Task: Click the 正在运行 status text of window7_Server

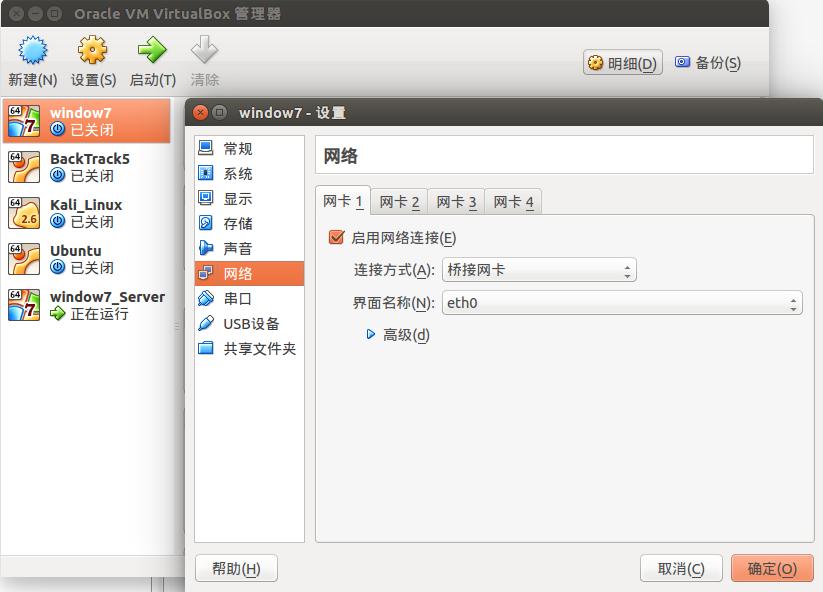Action: pyautogui.click(x=99, y=314)
